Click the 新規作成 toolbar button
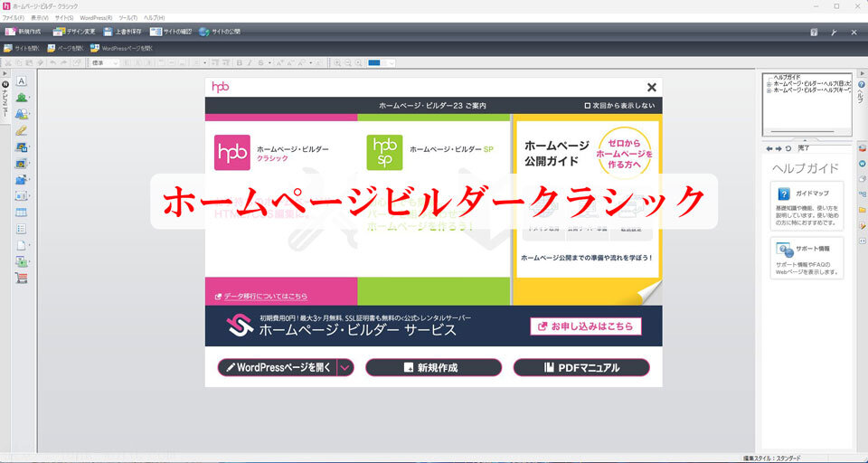The width and height of the screenshot is (868, 463). click(x=23, y=33)
